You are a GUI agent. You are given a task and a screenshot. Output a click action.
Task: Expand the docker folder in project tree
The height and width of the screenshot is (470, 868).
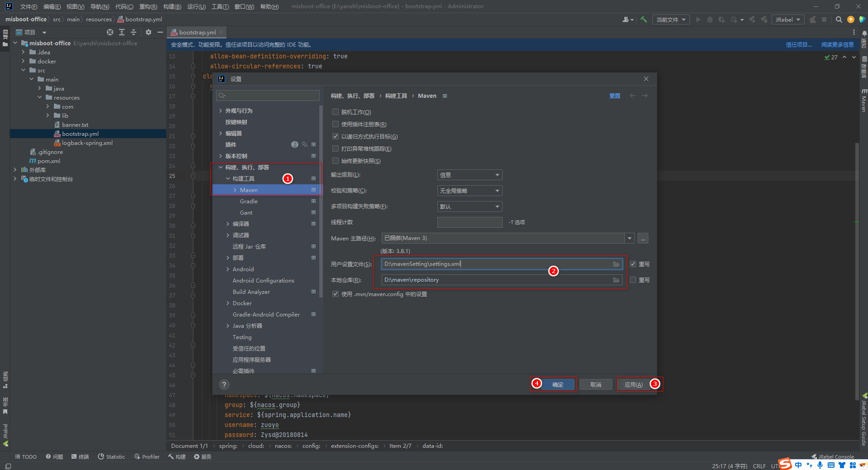(23, 61)
